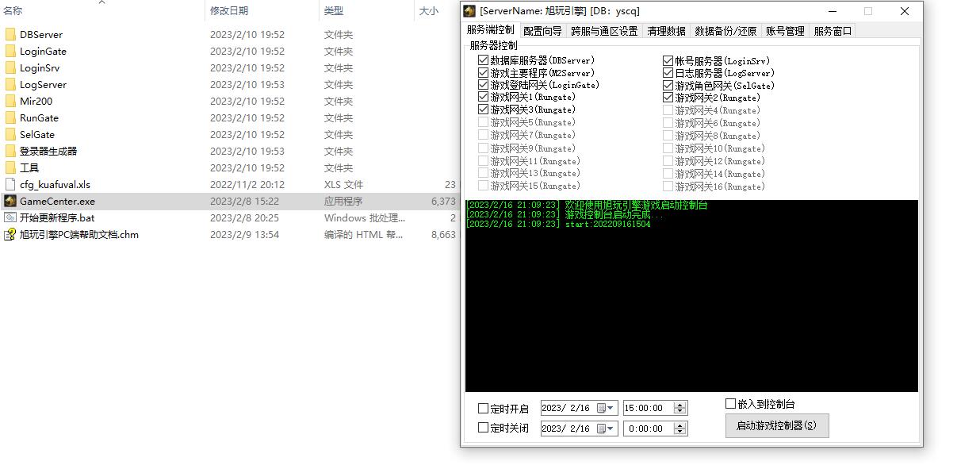Click the cfg_kuafuval.xls file icon
This screenshot has width=980, height=469.
point(10,185)
